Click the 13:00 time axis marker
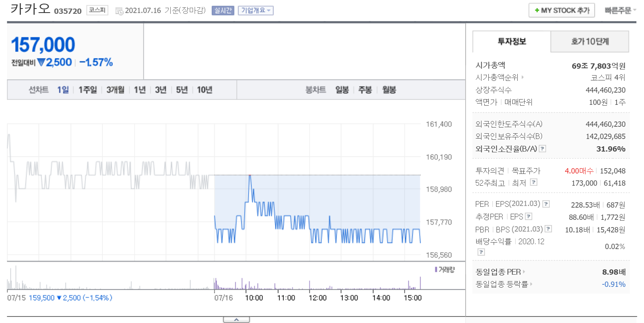 tap(349, 298)
